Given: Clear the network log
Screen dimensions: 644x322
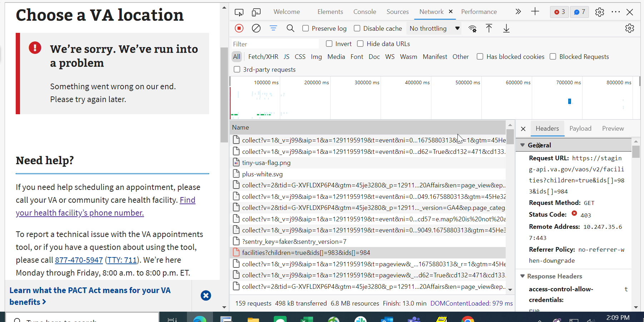Looking at the screenshot, I should pos(256,28).
